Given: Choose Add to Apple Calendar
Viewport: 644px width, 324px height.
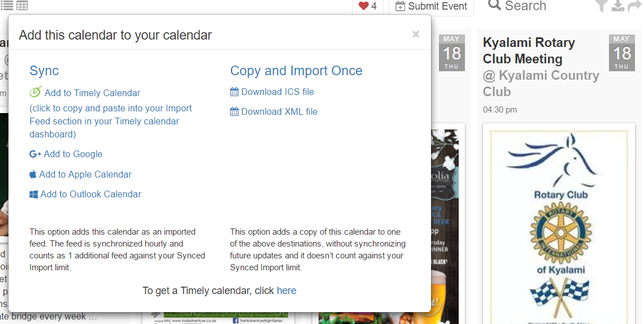Looking at the screenshot, I should coord(85,174).
